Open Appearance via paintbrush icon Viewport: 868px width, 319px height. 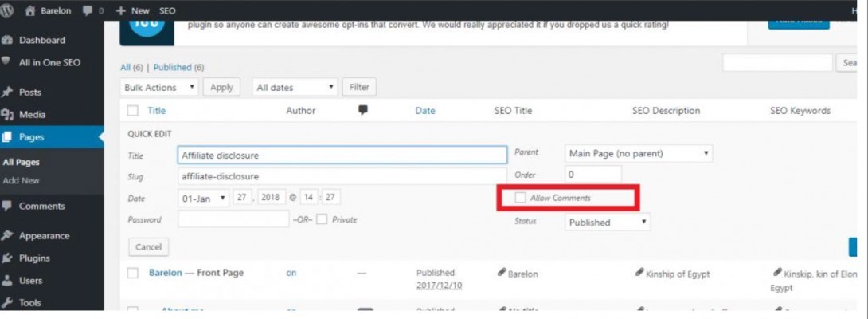point(7,235)
